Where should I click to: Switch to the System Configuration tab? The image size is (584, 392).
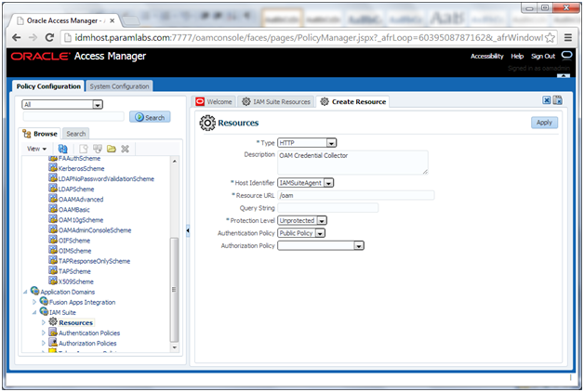coord(119,86)
